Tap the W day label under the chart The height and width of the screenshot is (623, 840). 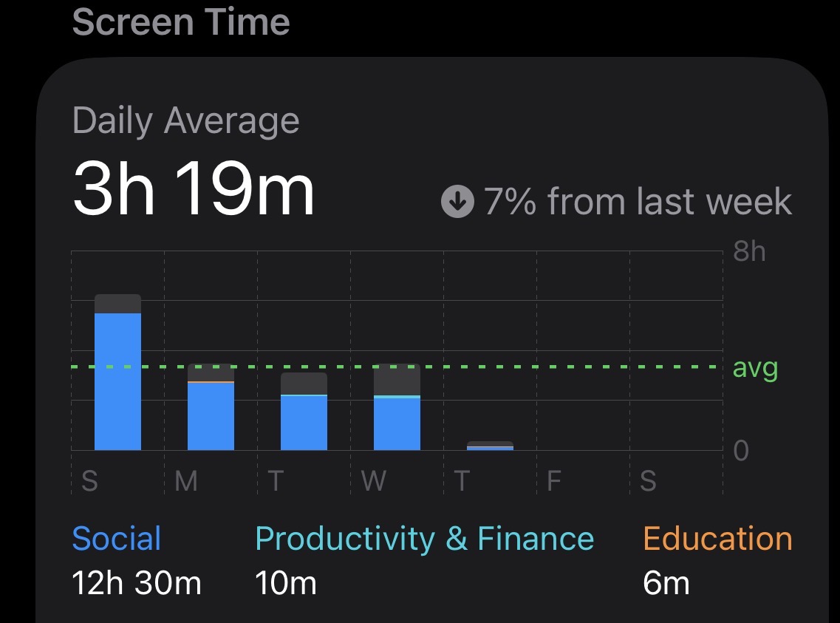point(374,482)
